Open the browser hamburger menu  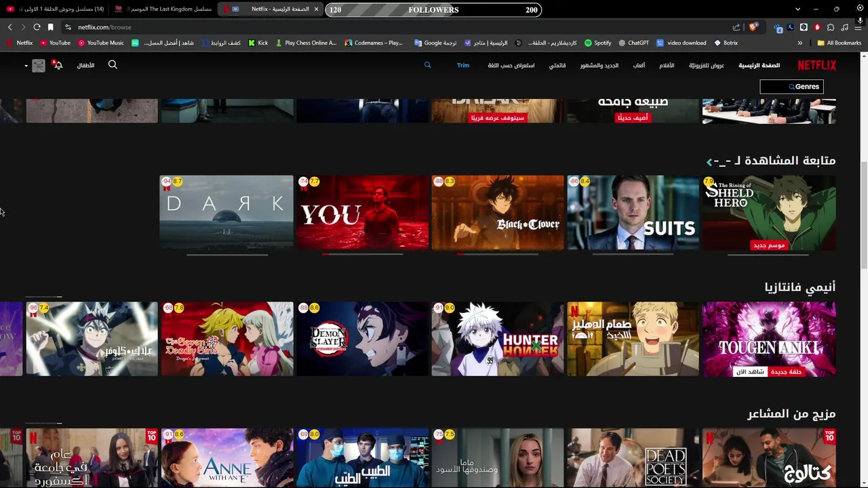pos(859,27)
